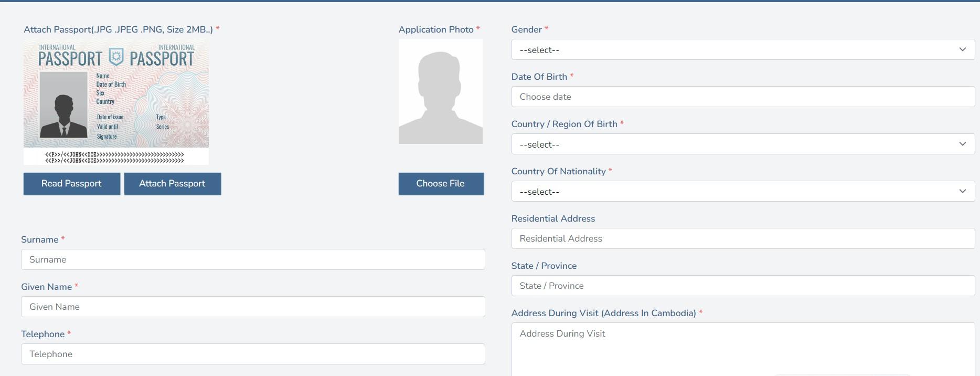Select the Telephone input field
This screenshot has height=376, width=980.
253,354
